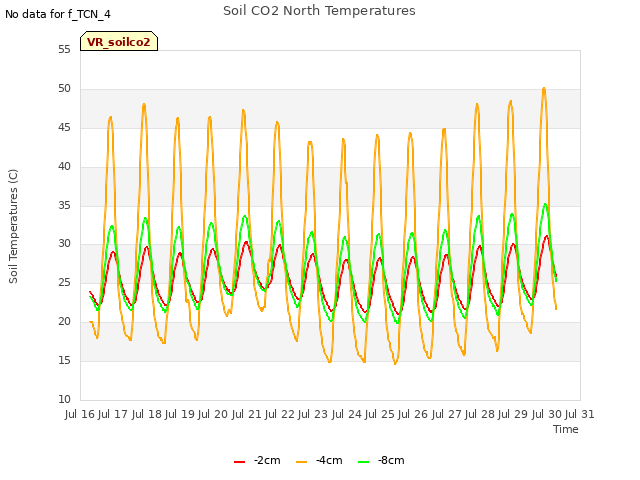Click the y-axis value 30
This screenshot has height=480, width=640.
tap(64, 244)
